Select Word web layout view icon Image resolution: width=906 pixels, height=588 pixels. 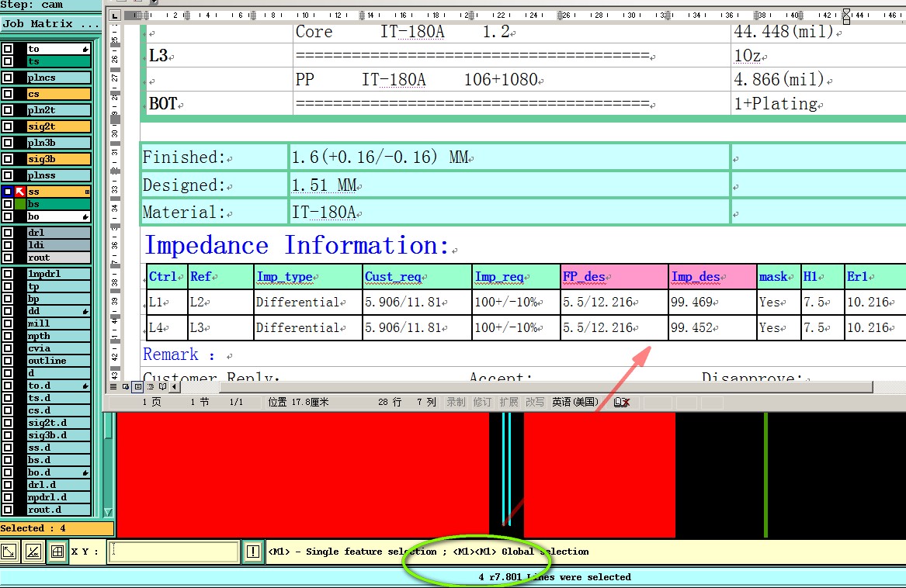click(126, 386)
